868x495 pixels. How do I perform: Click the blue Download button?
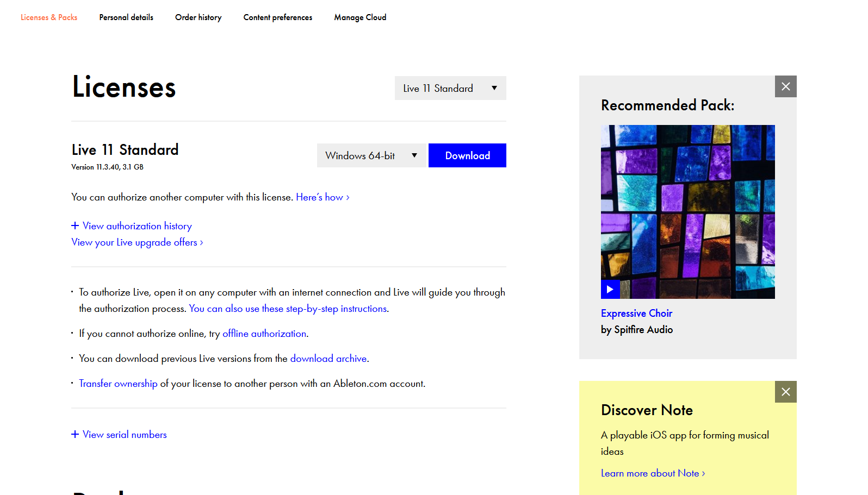467,155
